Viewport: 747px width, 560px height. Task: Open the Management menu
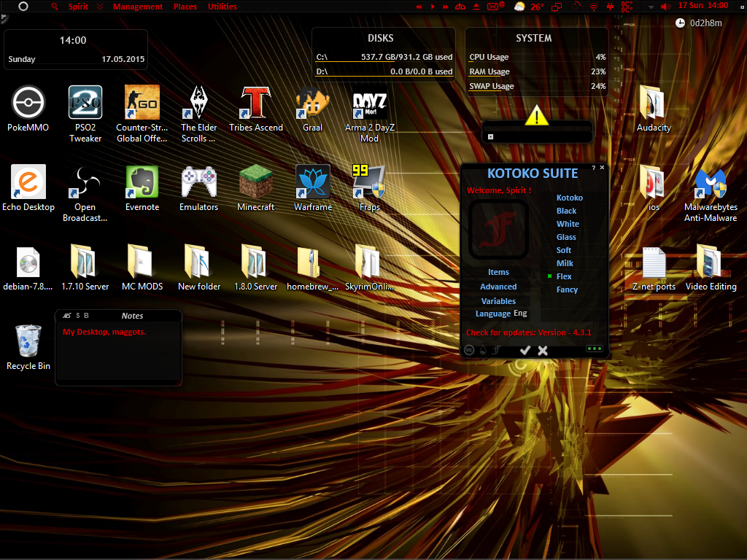(x=138, y=7)
